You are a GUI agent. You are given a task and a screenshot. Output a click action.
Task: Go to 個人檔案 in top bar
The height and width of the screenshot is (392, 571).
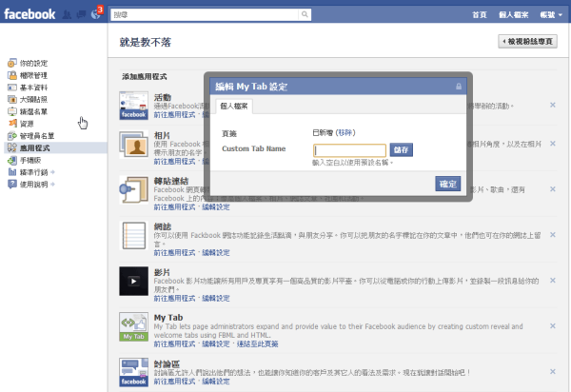(x=513, y=14)
